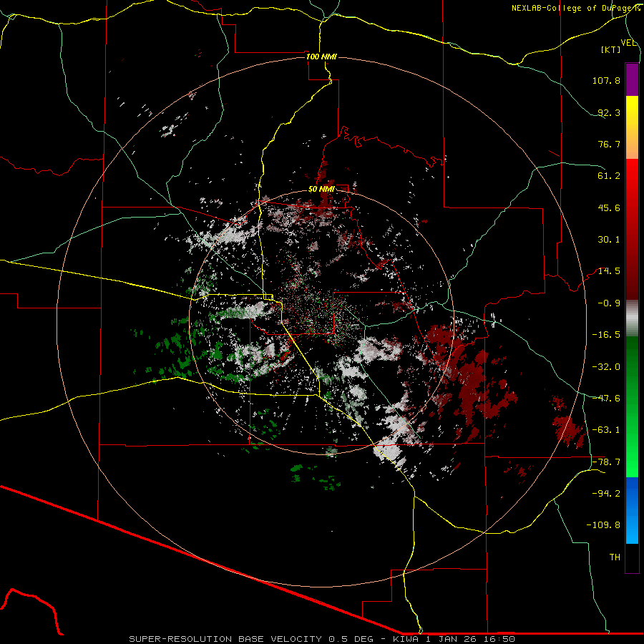Select the -78.7 velocity scale value
644x644 pixels.
[606, 462]
